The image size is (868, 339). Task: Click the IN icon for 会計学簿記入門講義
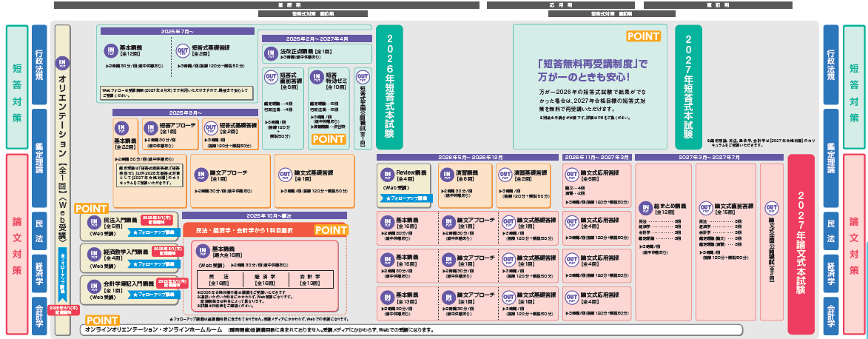coord(93,285)
